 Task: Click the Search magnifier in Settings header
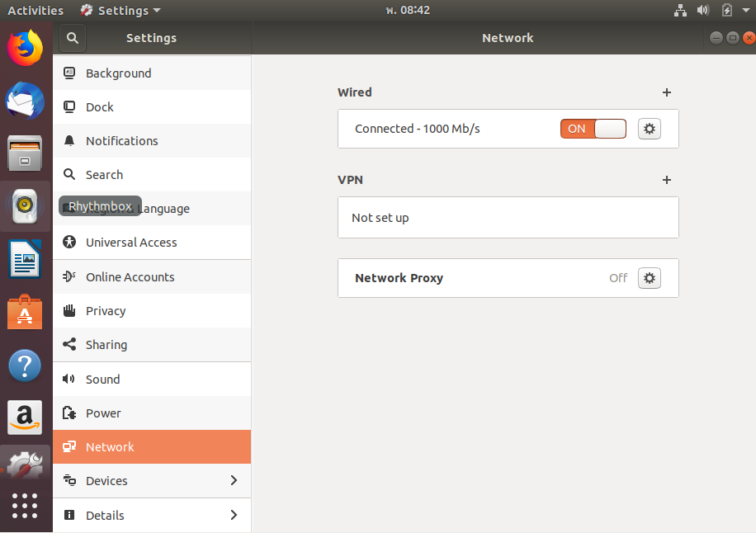click(72, 38)
